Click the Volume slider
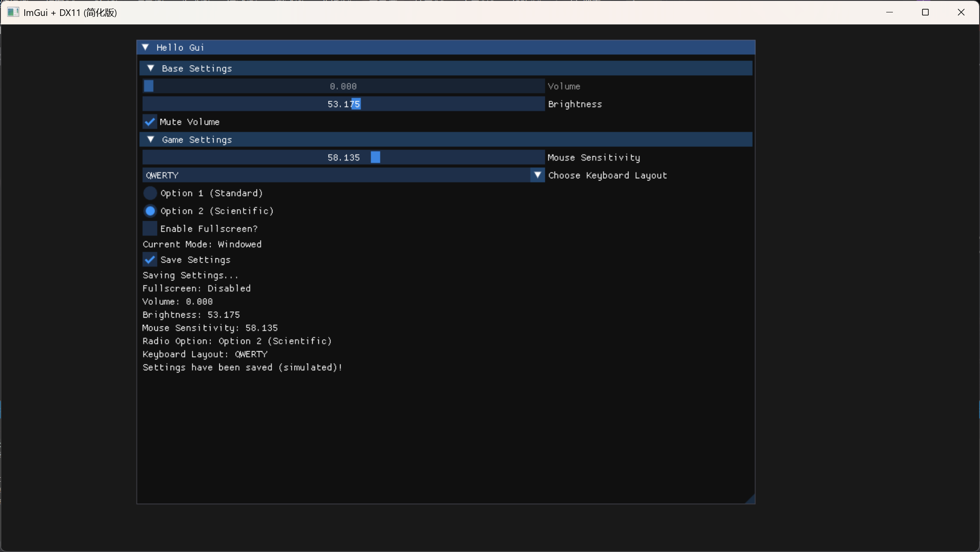The width and height of the screenshot is (980, 552). pyautogui.click(x=149, y=86)
